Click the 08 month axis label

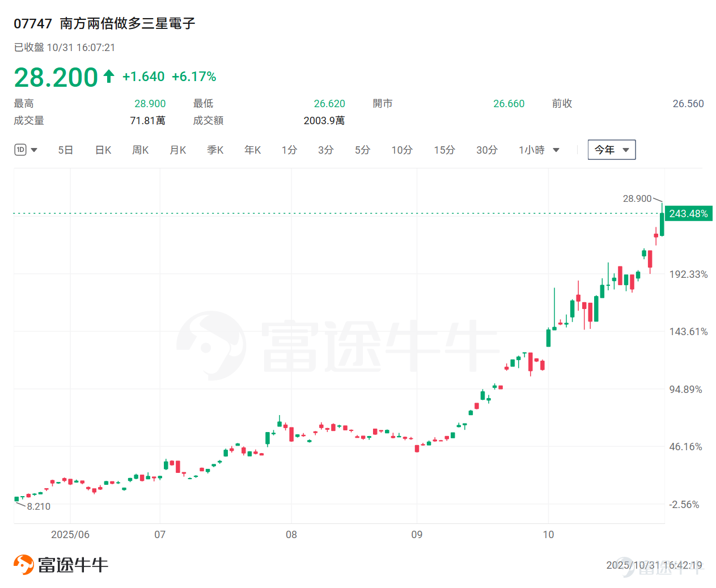291,535
